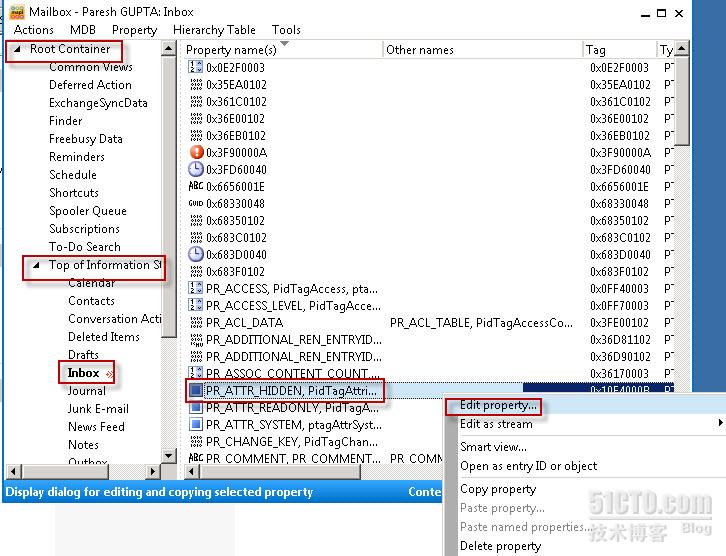Click the boolean icon beside PR_ATTR_SYSTEM
Viewport: 726px width, 556px height.
(x=196, y=424)
